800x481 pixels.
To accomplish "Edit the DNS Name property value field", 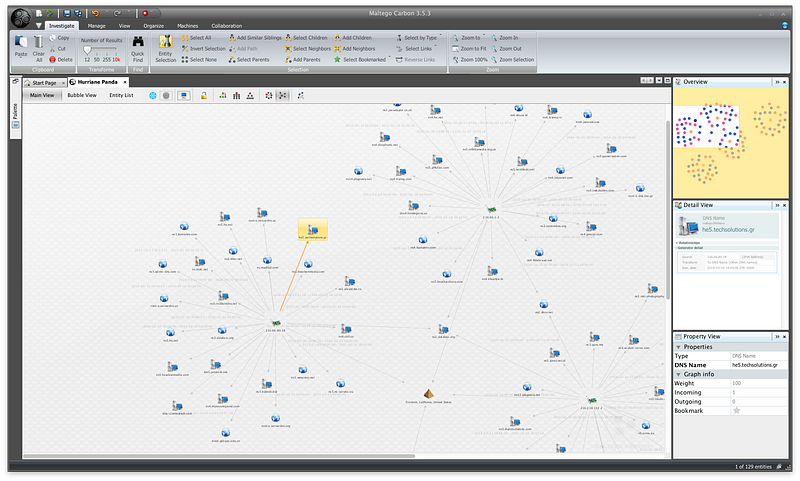I will click(x=759, y=365).
